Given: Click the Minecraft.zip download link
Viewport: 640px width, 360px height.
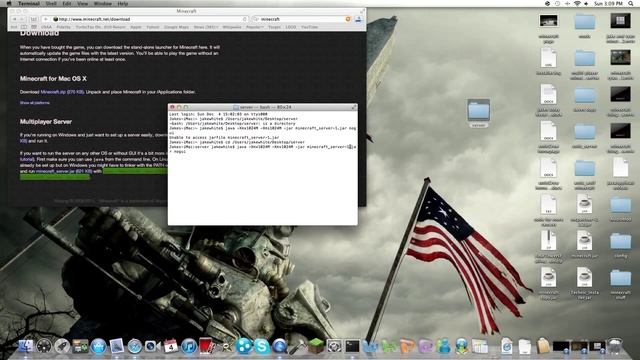Looking at the screenshot, I should (62, 92).
